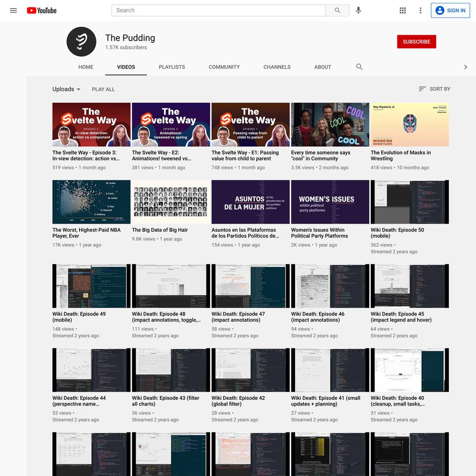Click title "The Svelte Way - E1: Passing value"
Screen dimensions: 476x476
pyautogui.click(x=245, y=156)
